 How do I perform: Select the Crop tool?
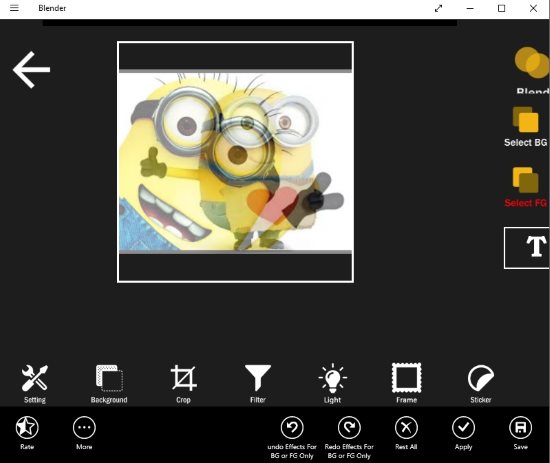tap(183, 384)
